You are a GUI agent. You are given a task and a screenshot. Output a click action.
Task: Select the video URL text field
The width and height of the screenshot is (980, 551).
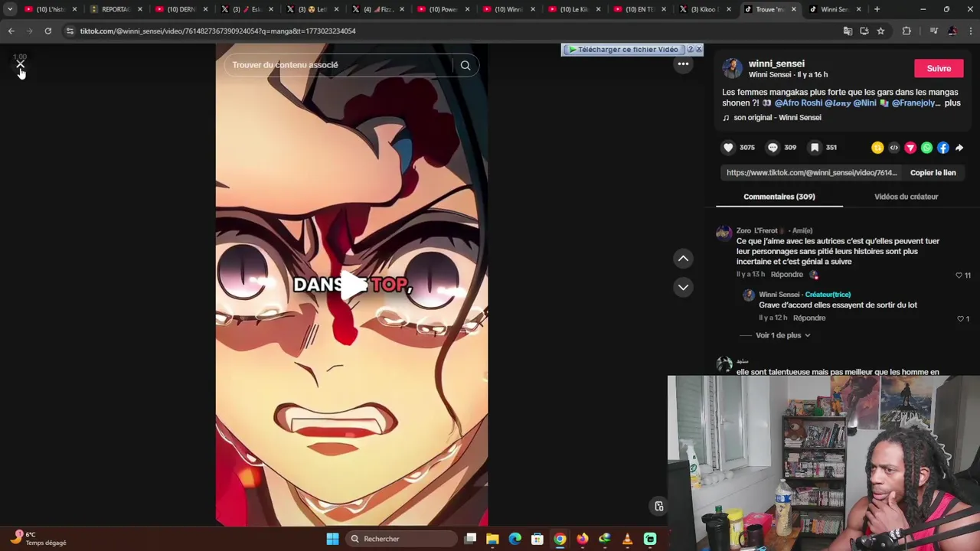[812, 172]
